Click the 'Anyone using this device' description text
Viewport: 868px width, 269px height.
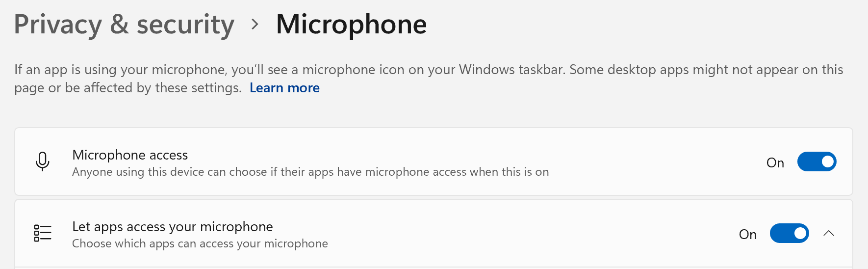point(310,172)
